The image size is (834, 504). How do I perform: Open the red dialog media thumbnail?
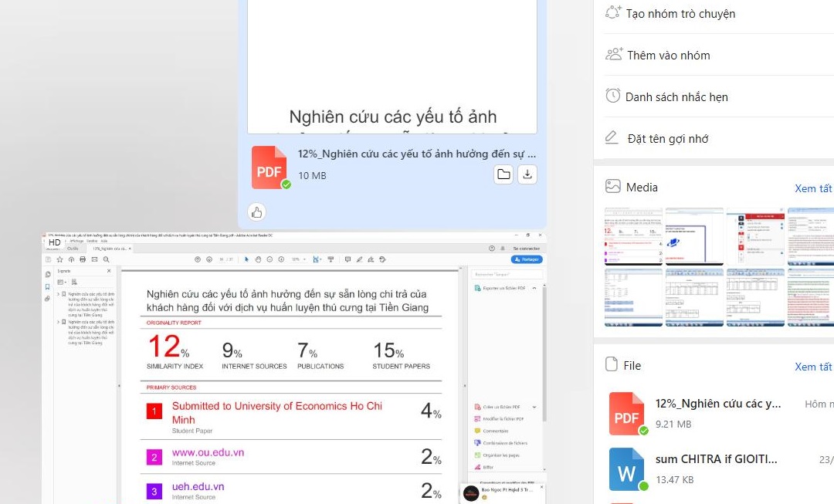pyautogui.click(x=755, y=237)
